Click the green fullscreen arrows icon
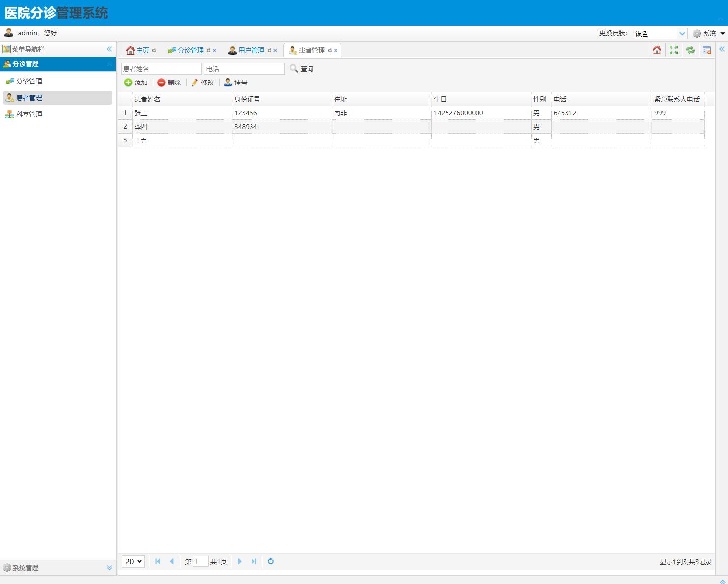Image resolution: width=728 pixels, height=584 pixels. pos(673,50)
